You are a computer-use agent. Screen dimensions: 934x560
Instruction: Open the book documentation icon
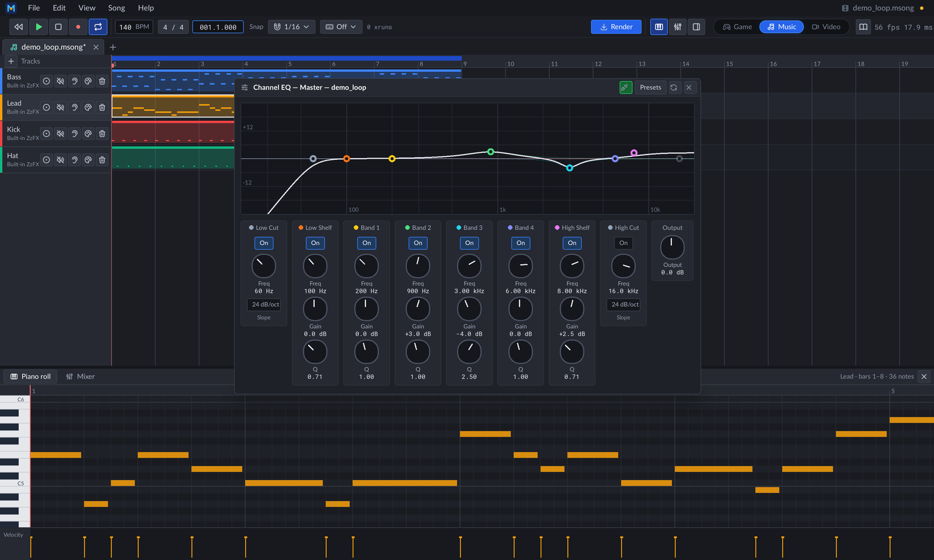coord(863,27)
